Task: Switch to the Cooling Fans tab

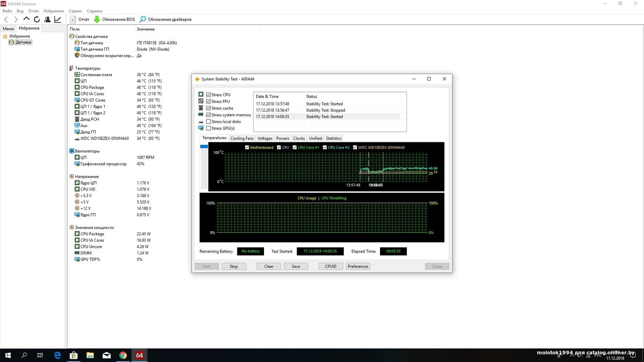Action: point(242,138)
